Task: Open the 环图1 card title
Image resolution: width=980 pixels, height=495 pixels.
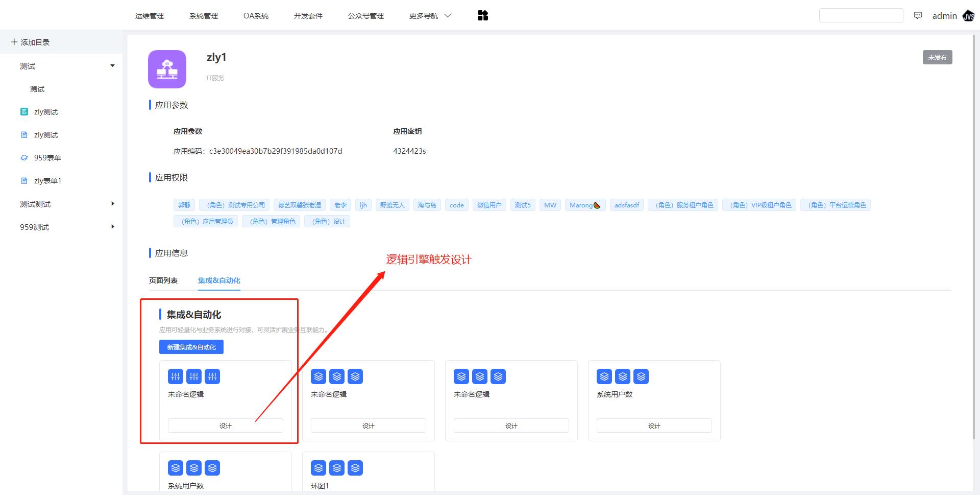Action: [x=320, y=486]
